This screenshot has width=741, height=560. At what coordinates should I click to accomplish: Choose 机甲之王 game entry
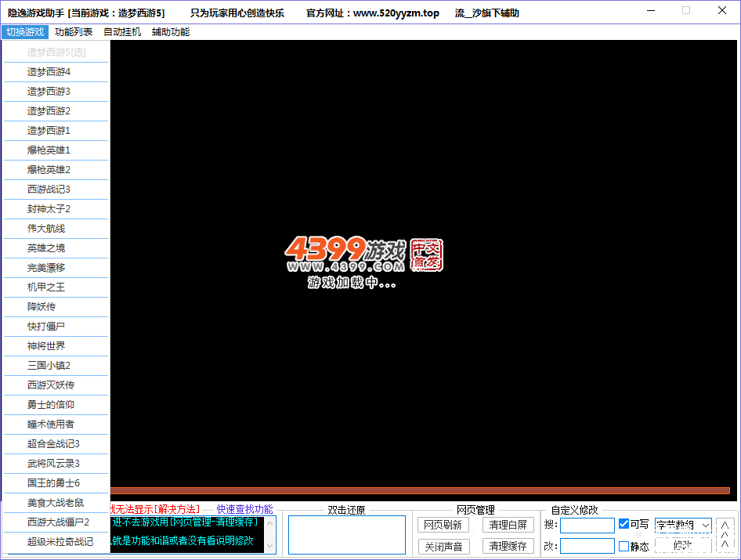[56, 287]
